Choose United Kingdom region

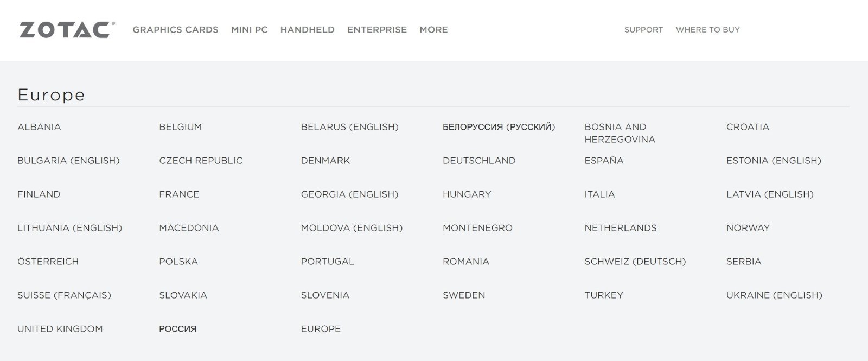click(x=60, y=329)
